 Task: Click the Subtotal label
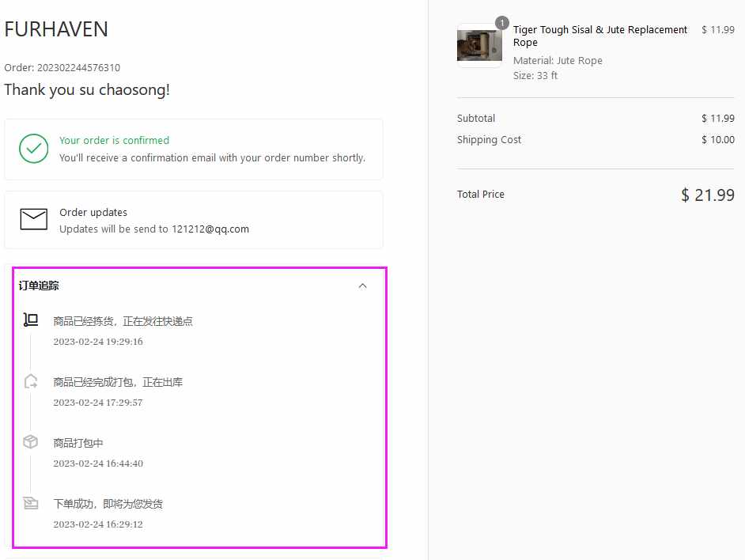[476, 119]
